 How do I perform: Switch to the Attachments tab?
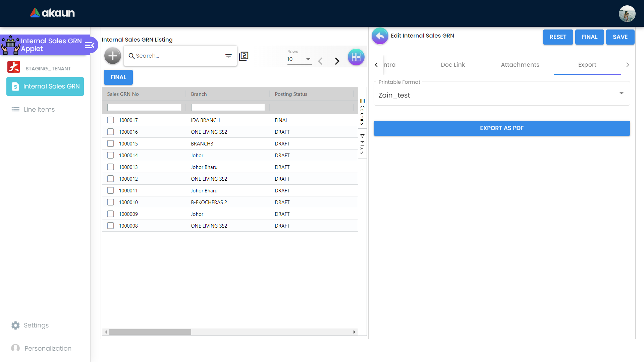click(x=520, y=65)
